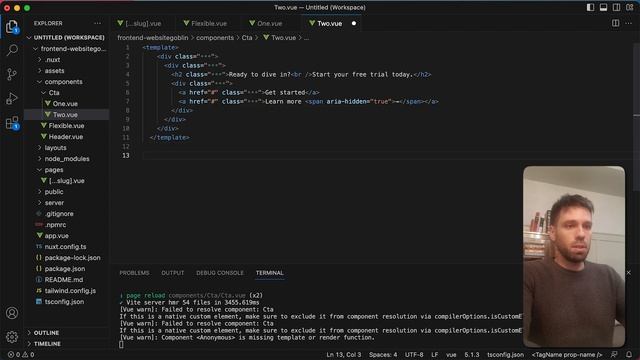The height and width of the screenshot is (360, 640).
Task: Open the Accounts icon in activity bar
Action: point(12,313)
